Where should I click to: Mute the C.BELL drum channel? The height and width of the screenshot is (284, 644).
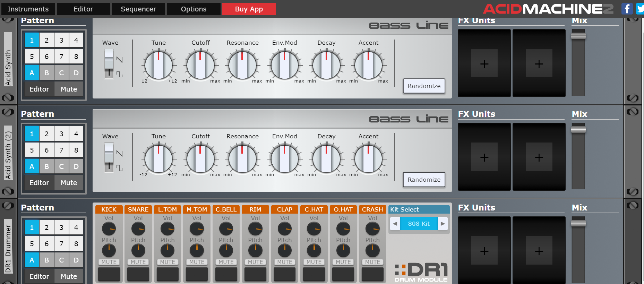coord(226,262)
